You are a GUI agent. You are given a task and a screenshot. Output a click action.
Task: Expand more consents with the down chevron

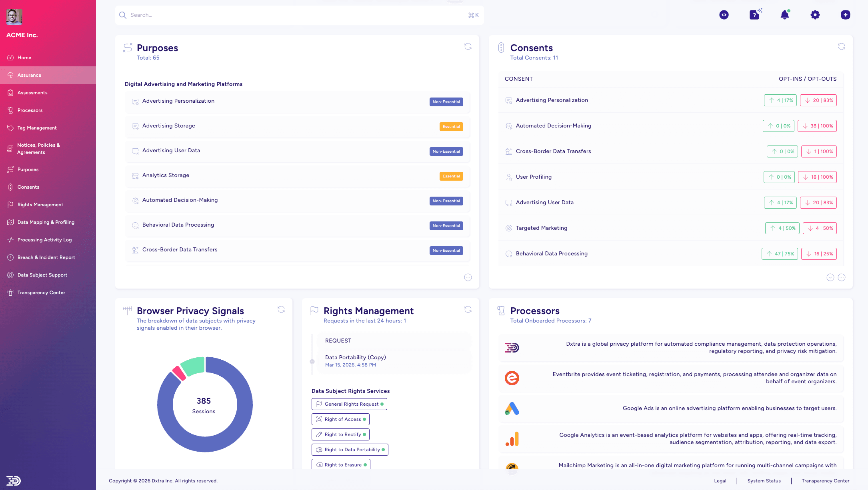point(830,277)
